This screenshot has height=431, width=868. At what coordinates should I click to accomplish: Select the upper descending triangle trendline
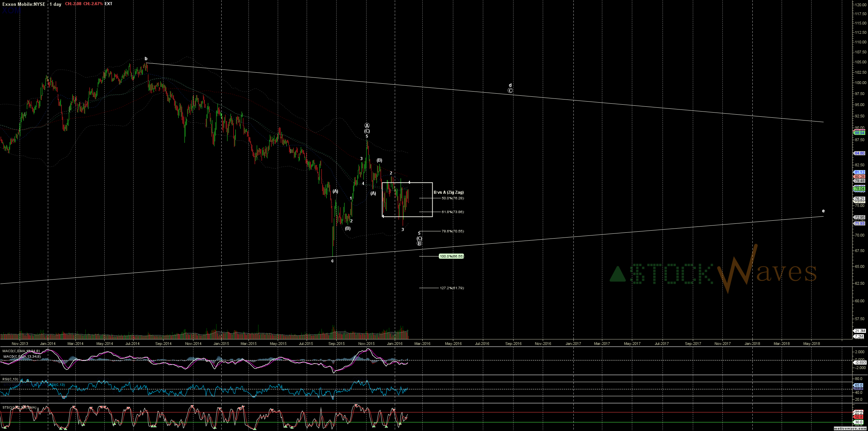point(485,93)
